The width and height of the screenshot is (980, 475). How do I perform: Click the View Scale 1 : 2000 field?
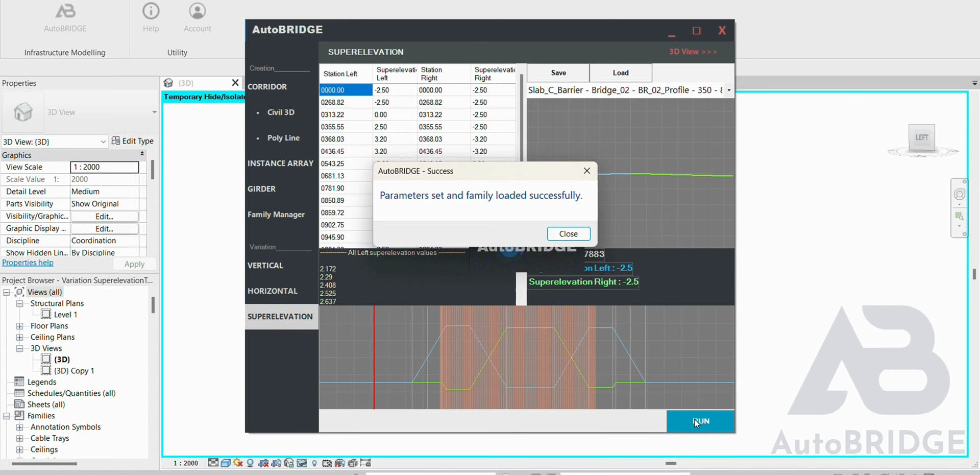point(104,167)
